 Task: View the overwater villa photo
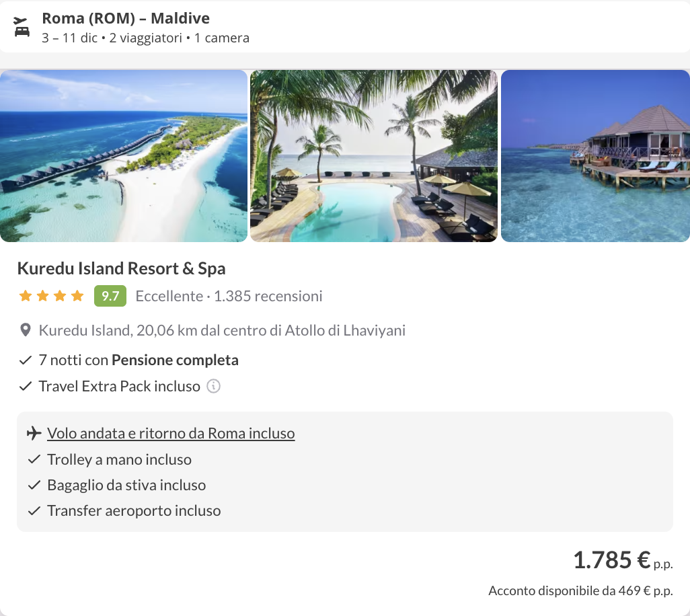(595, 156)
